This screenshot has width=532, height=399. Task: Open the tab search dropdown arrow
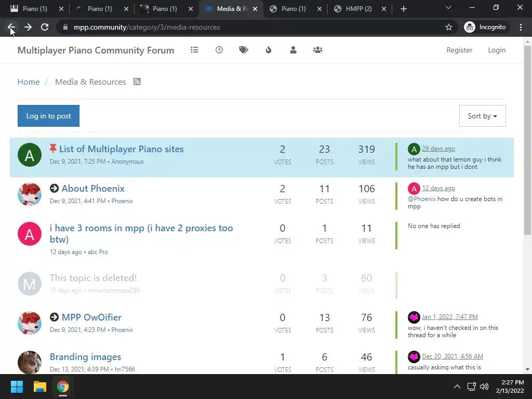click(x=448, y=7)
